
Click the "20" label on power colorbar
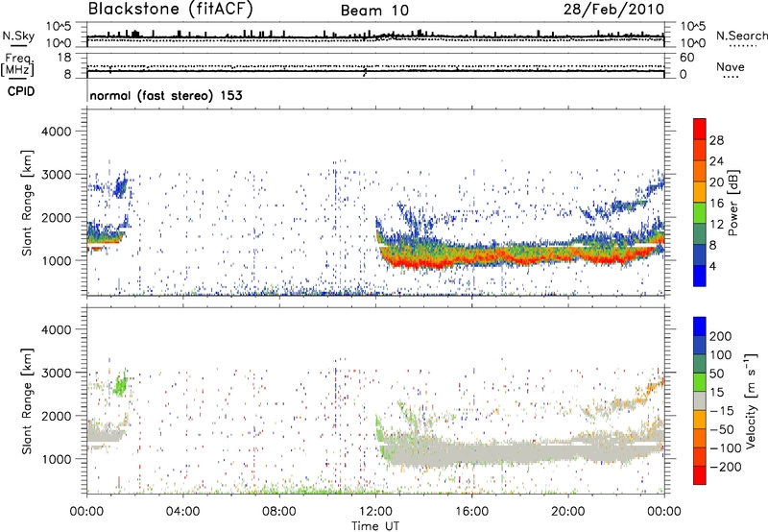click(716, 182)
